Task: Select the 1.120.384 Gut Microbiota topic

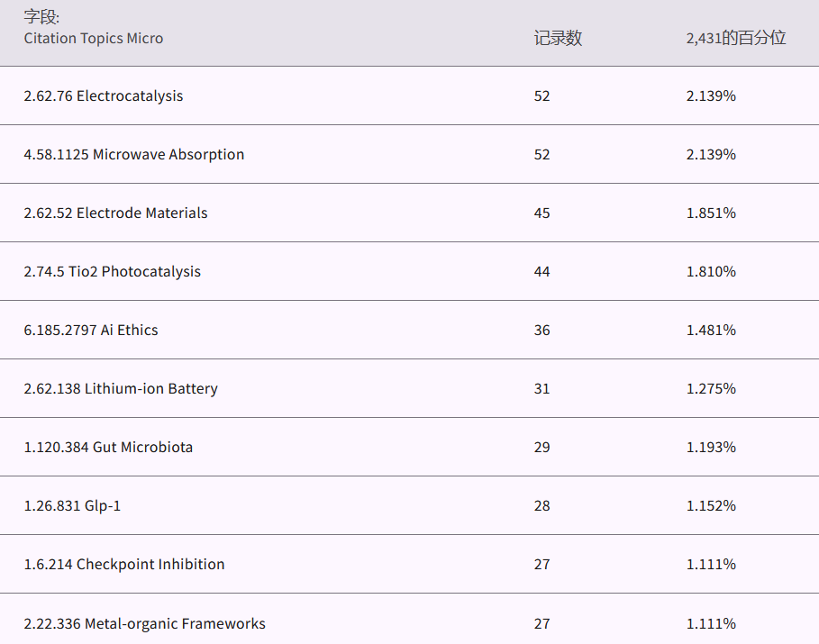Action: (108, 447)
